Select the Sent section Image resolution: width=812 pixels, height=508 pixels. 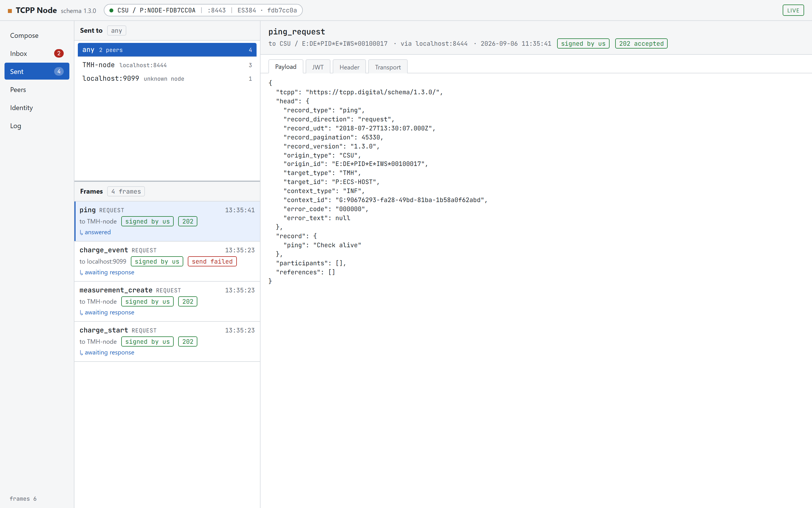pos(37,71)
